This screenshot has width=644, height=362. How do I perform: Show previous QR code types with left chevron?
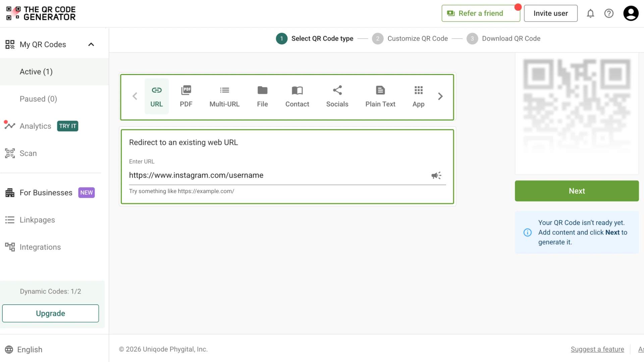[x=135, y=97]
